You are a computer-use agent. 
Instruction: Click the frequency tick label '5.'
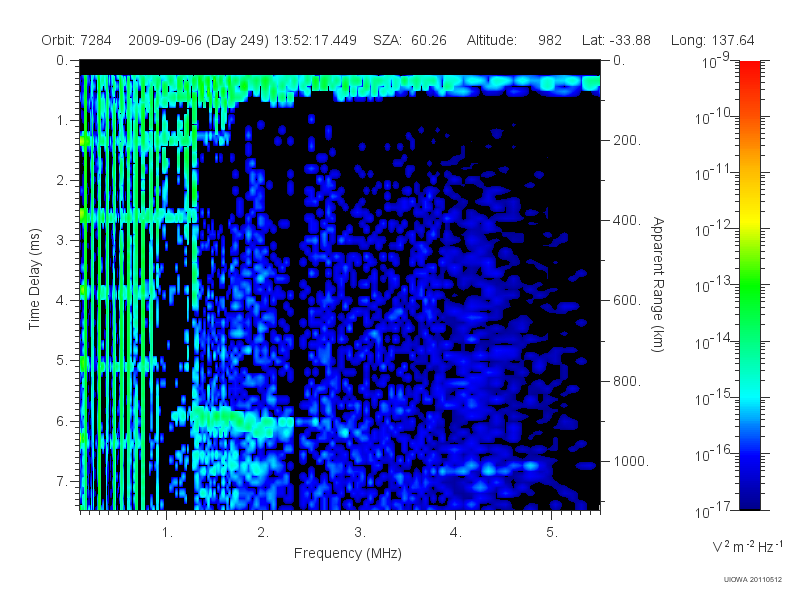tap(552, 533)
